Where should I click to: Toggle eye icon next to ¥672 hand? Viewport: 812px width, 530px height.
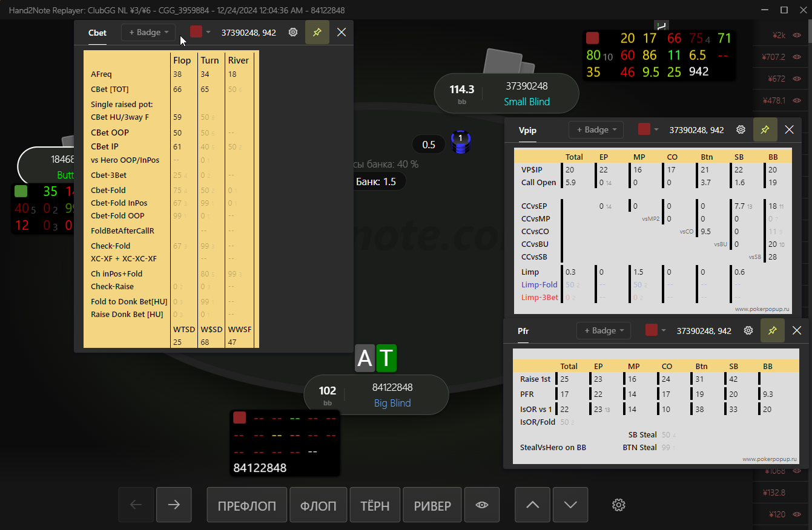coord(796,79)
